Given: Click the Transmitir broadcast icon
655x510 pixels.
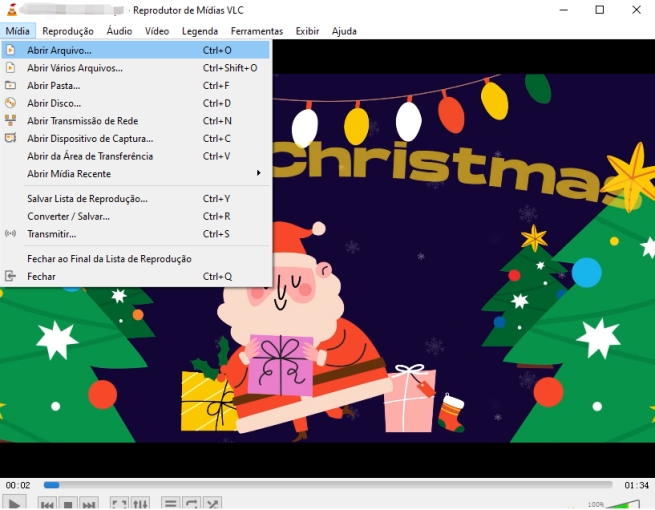Looking at the screenshot, I should point(10,234).
